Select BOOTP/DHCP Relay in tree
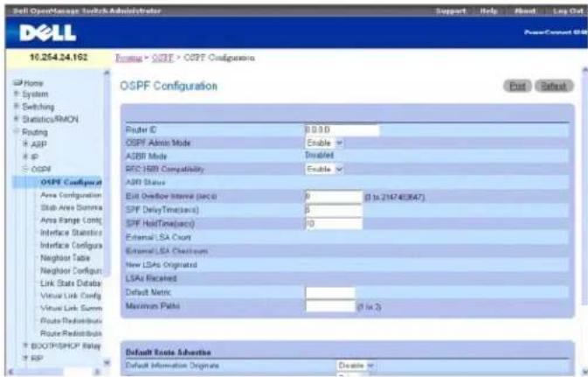The image size is (588, 377). click(66, 346)
